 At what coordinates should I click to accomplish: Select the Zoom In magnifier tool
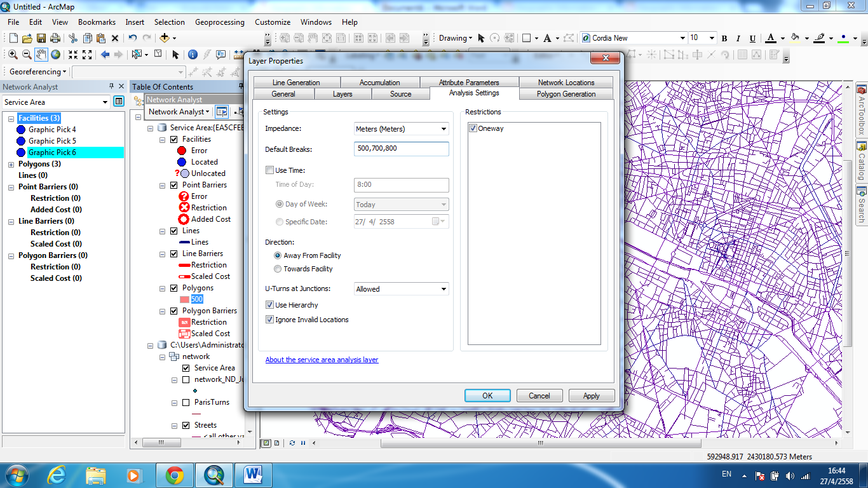pyautogui.click(x=13, y=55)
